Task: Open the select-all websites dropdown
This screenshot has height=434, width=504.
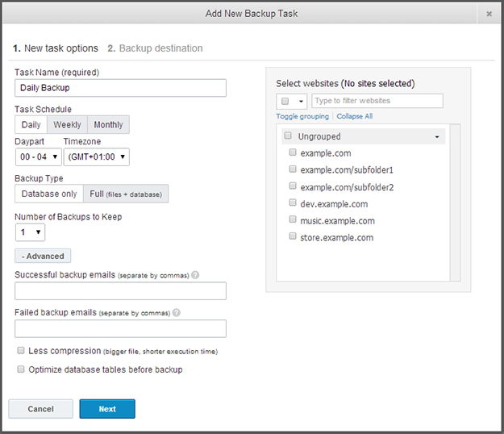Action: [x=292, y=102]
